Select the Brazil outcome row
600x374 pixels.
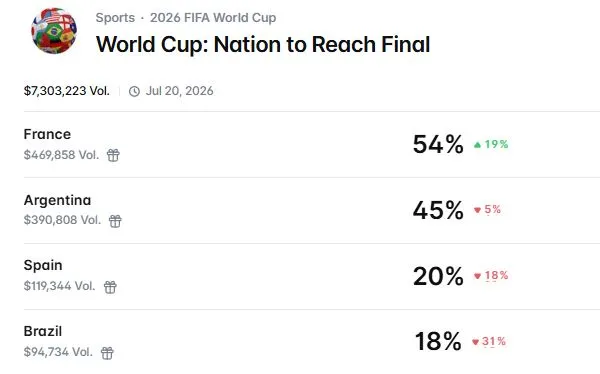[312, 341]
